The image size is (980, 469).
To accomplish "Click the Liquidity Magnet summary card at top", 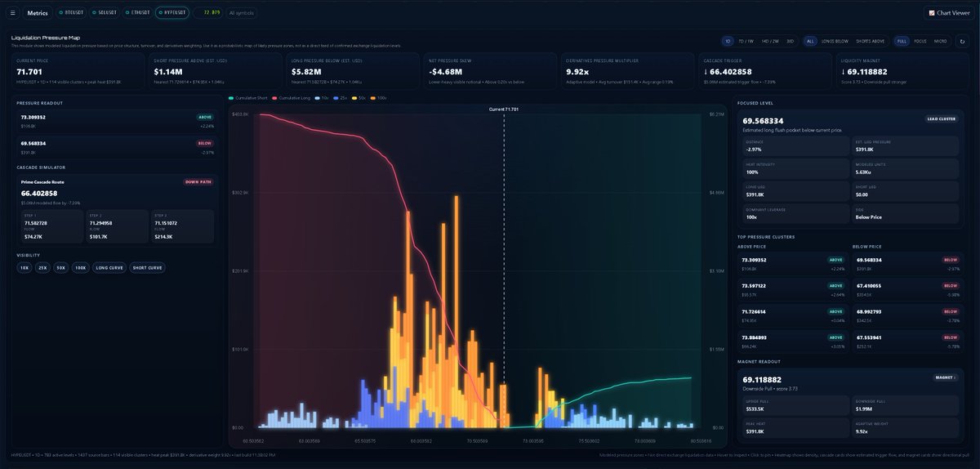I will 902,69.
